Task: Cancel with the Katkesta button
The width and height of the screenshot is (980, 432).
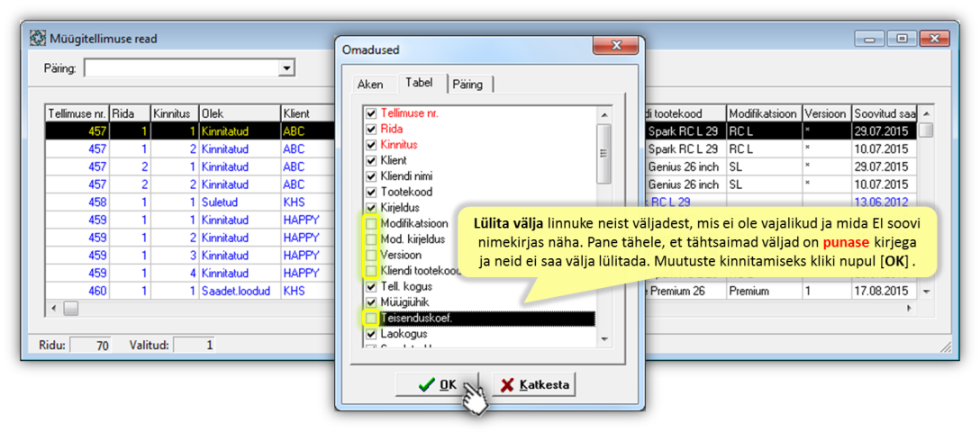Action: [x=534, y=384]
